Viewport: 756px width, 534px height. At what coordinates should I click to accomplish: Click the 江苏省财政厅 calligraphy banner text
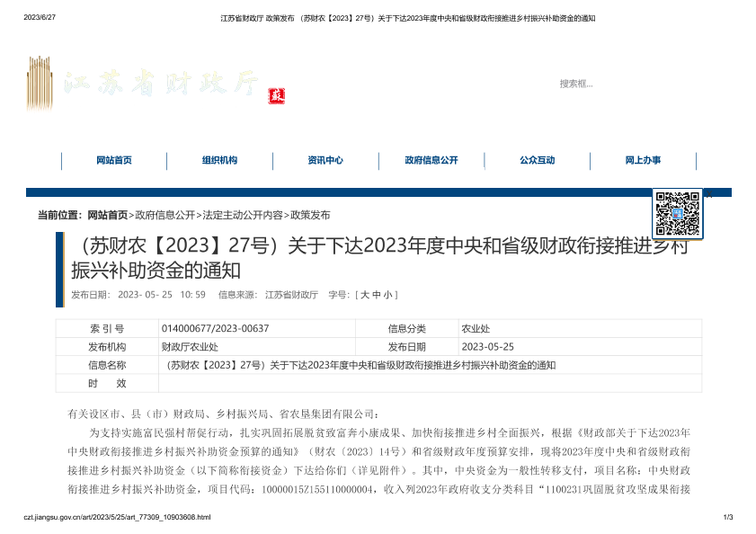[x=162, y=84]
